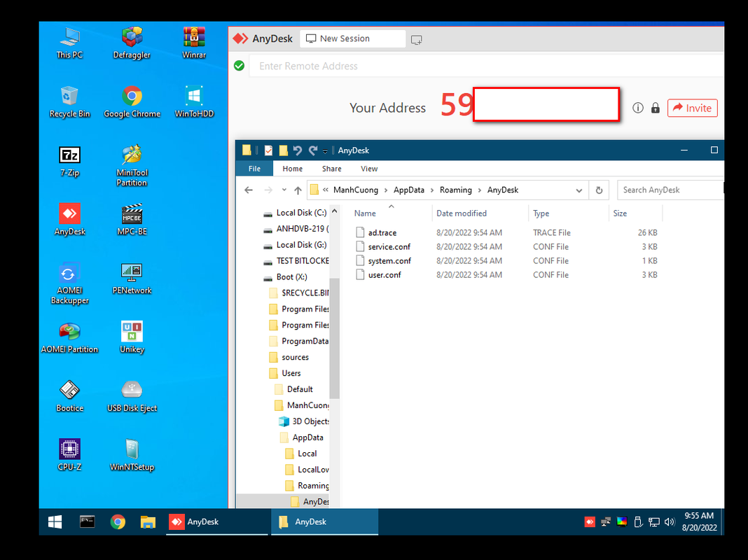Launch Defraggler from desktop
The width and height of the screenshot is (748, 560).
(132, 43)
